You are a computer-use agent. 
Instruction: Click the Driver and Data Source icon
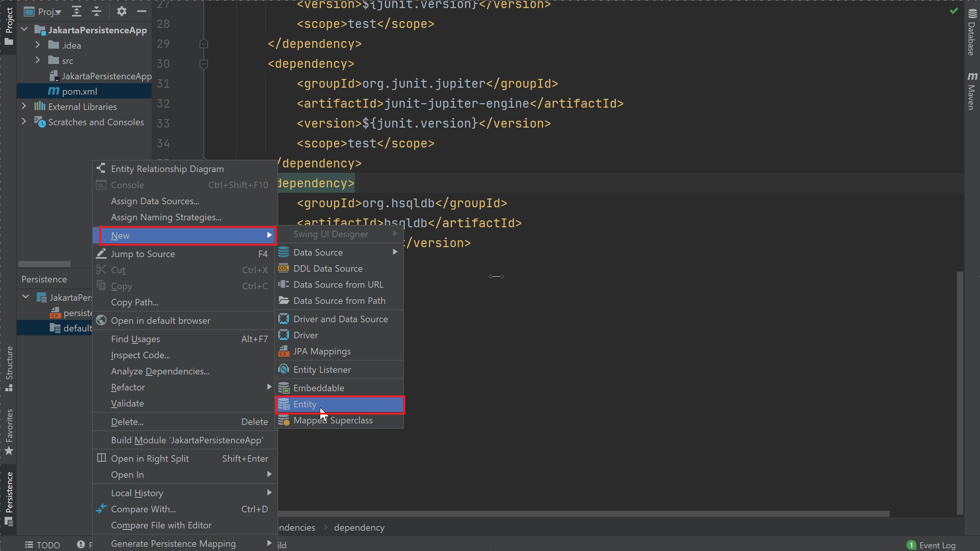coord(284,318)
